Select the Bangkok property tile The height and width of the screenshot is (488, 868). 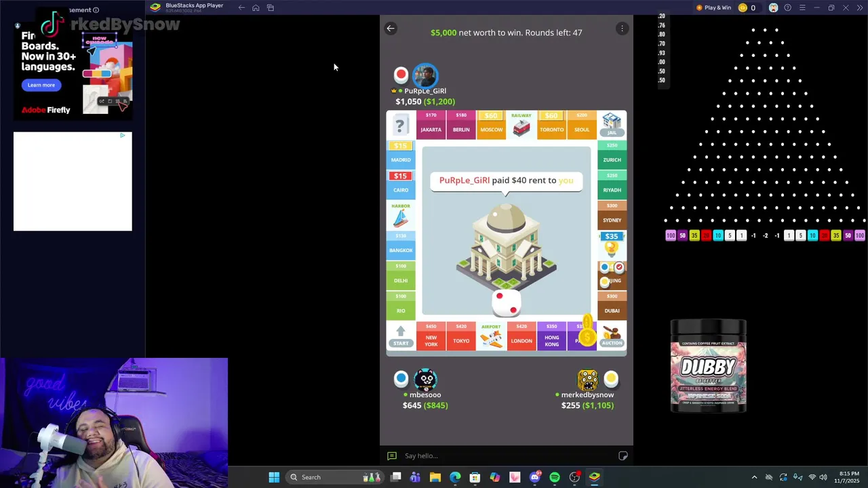coord(401,245)
